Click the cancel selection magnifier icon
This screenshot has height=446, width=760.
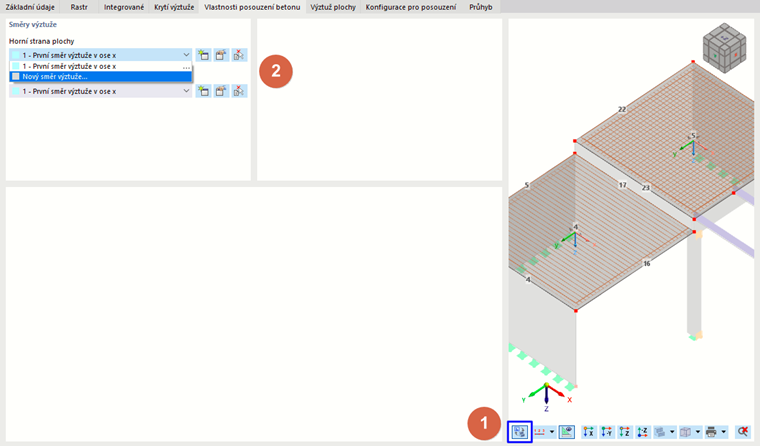click(743, 431)
